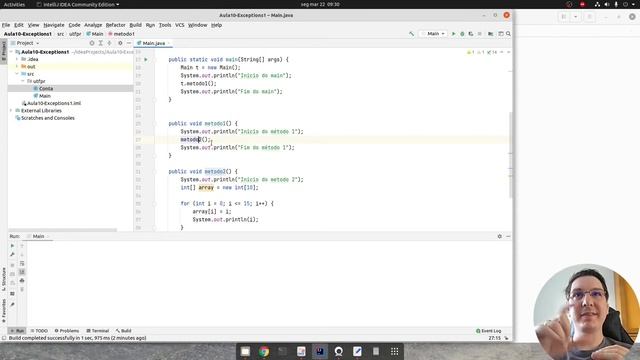Click Project tree horizontal scrollbar
The width and height of the screenshot is (640, 360).
[x=62, y=230]
